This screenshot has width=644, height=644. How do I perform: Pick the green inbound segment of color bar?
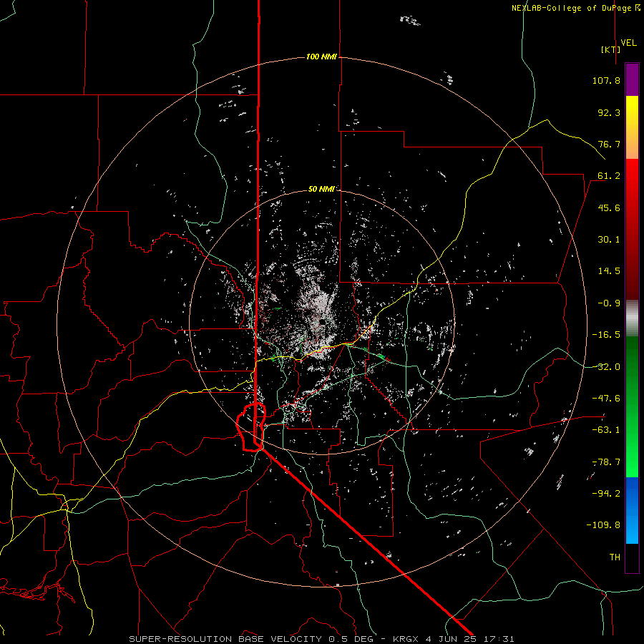(x=632, y=406)
